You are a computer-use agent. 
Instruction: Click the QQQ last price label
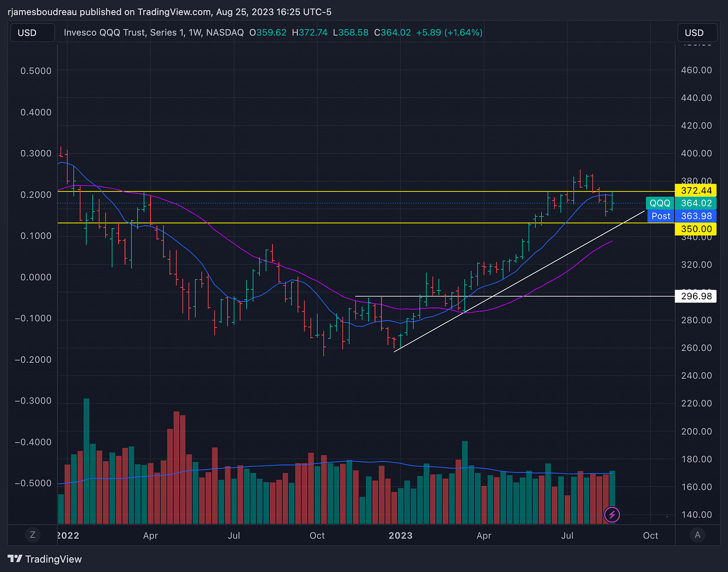tap(681, 203)
